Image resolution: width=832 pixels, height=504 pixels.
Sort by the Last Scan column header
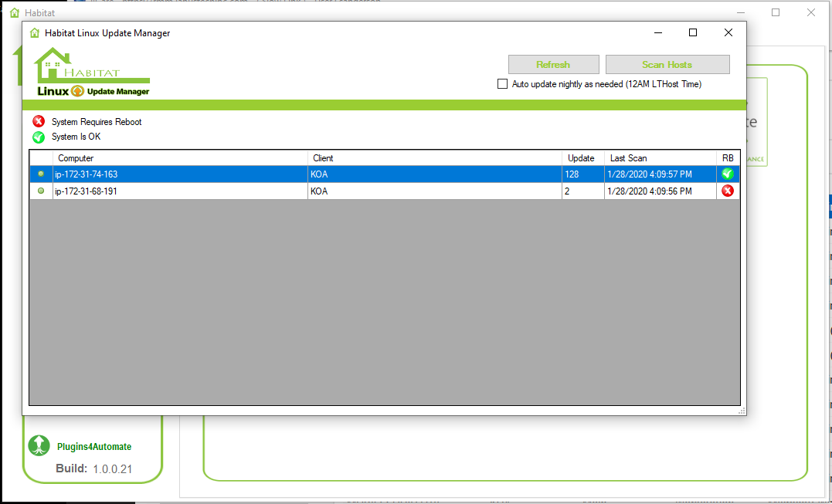[x=661, y=158]
